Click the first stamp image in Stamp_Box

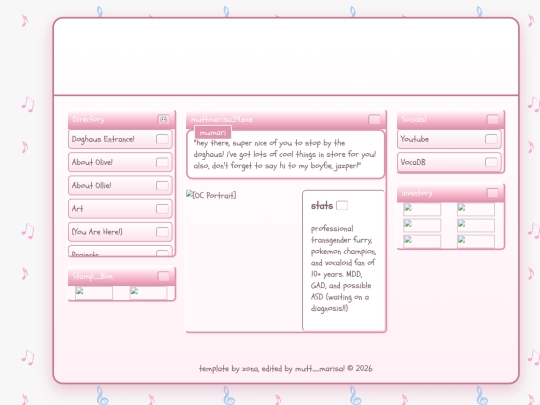[x=94, y=293]
